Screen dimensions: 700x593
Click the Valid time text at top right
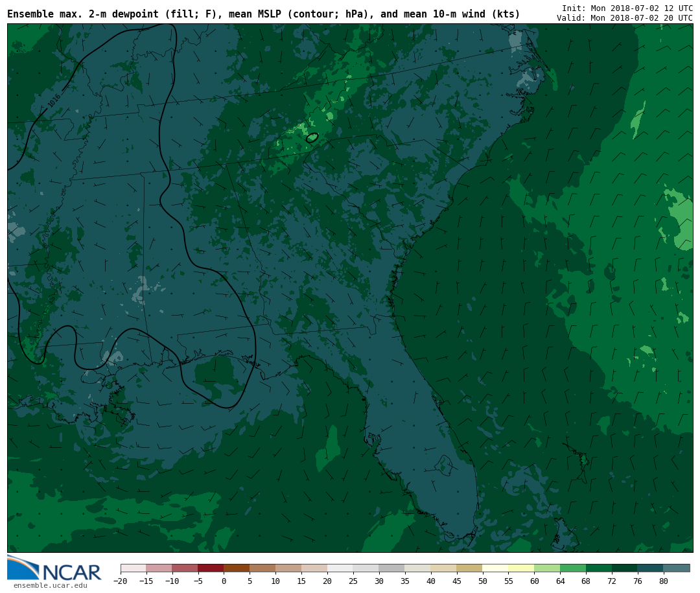[x=624, y=18]
